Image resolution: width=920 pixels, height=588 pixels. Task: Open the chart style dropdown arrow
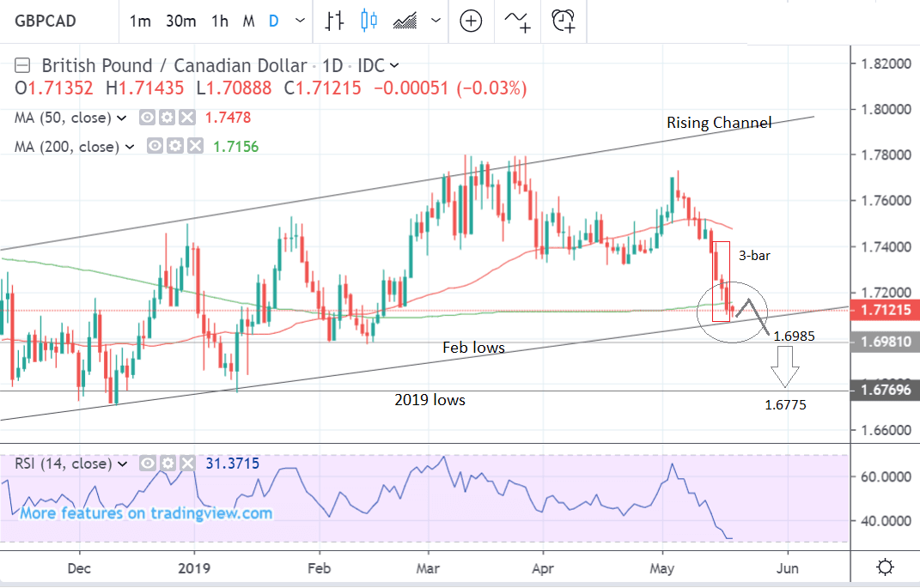click(436, 21)
